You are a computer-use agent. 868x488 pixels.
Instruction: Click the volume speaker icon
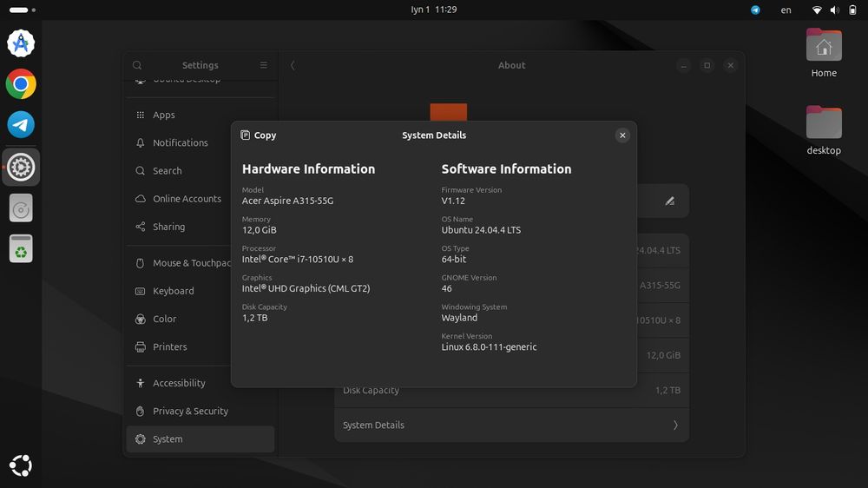point(835,10)
